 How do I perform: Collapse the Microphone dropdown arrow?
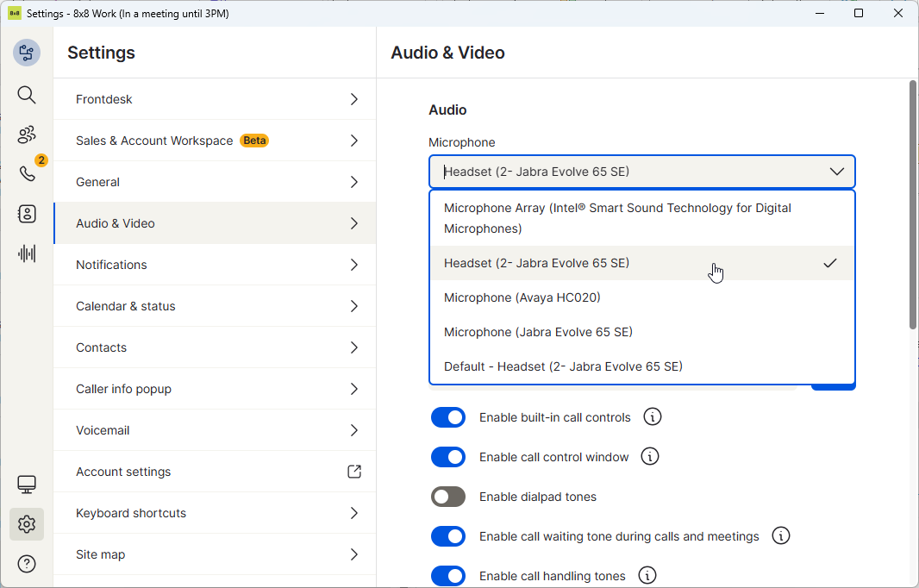(x=837, y=172)
